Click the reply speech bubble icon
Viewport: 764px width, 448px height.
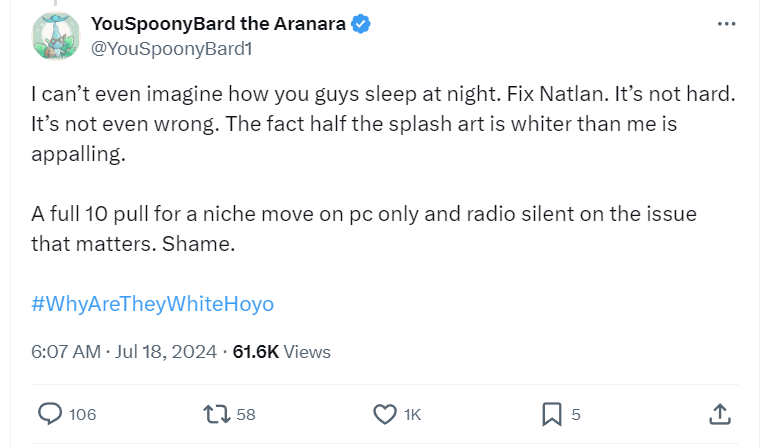coord(49,413)
